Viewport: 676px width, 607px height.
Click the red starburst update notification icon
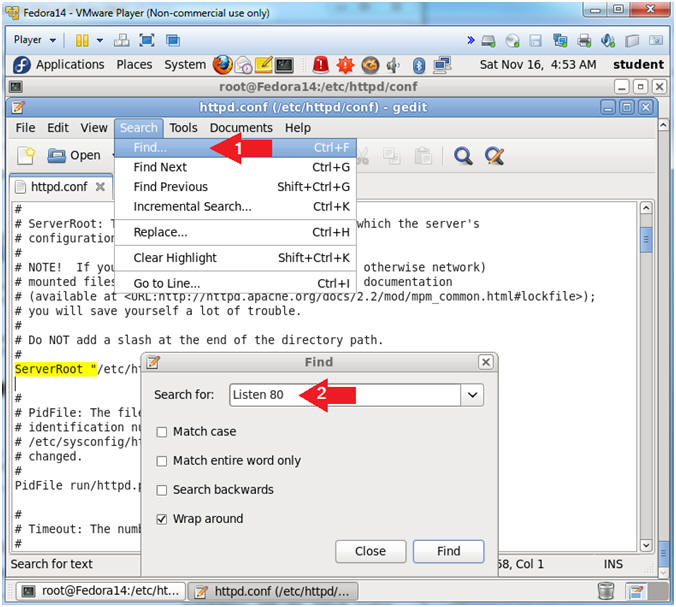coord(345,65)
